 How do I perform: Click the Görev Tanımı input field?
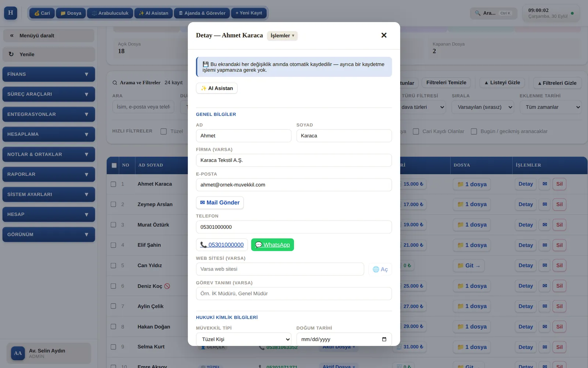tap(294, 294)
